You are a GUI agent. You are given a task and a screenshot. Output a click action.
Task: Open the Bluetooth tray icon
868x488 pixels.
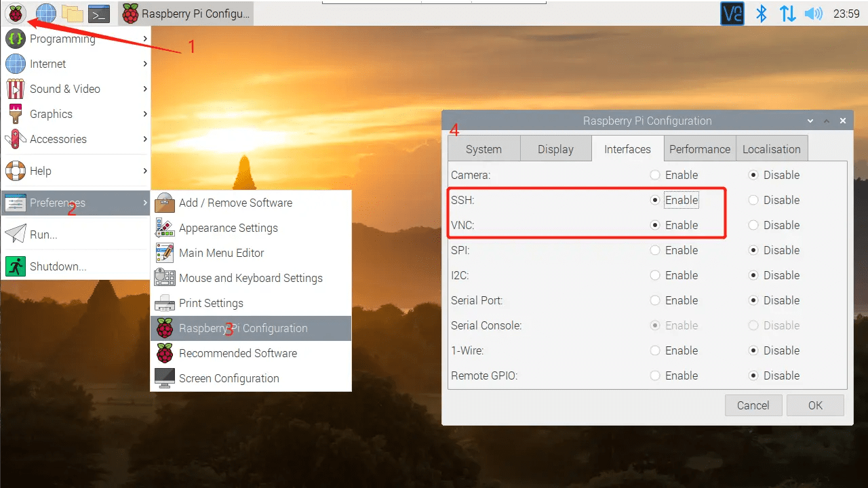(x=762, y=14)
